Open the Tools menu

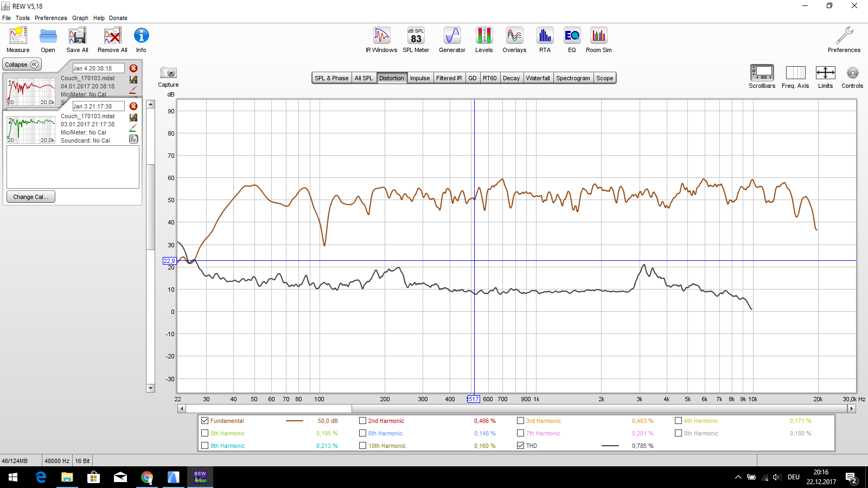(x=23, y=18)
